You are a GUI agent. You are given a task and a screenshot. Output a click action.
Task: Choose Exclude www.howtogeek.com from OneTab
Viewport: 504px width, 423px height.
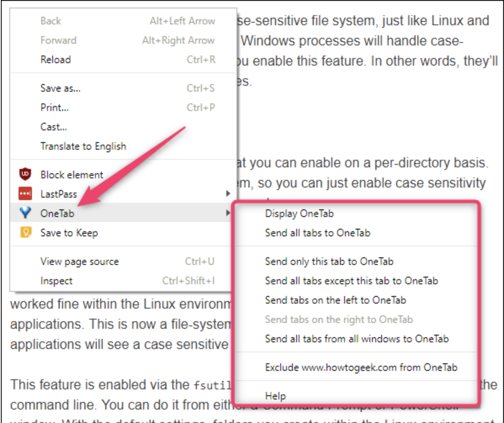click(x=356, y=367)
